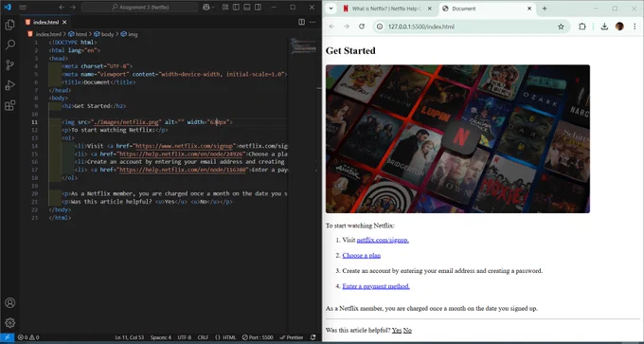Switch to the What is Netflix Help tab

(x=386, y=9)
